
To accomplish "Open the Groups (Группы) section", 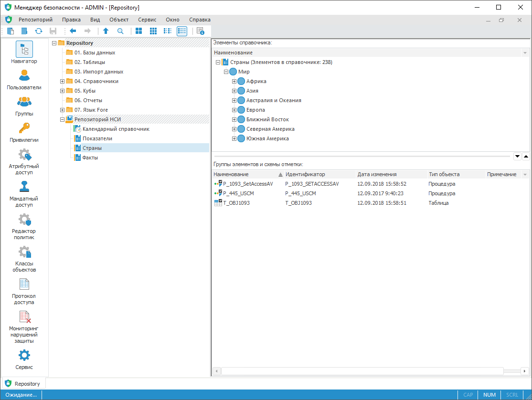I will tap(24, 106).
